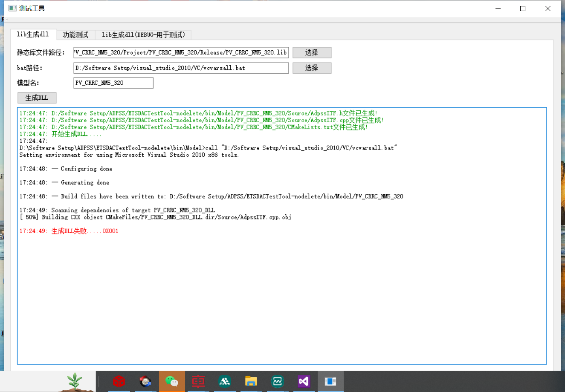Click the bat路径 label
Screen dimensions: 565x392
[30, 68]
